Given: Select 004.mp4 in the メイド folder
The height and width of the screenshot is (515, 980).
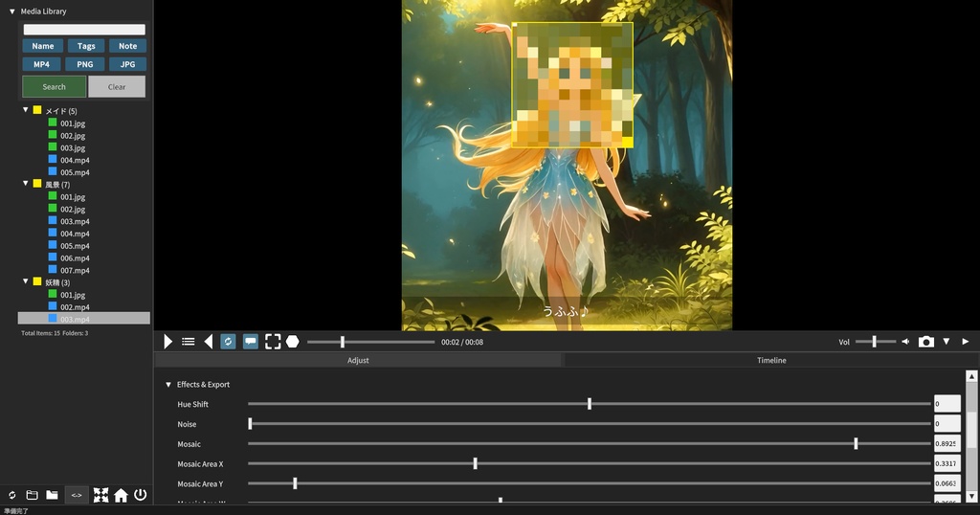Looking at the screenshot, I should (x=75, y=160).
